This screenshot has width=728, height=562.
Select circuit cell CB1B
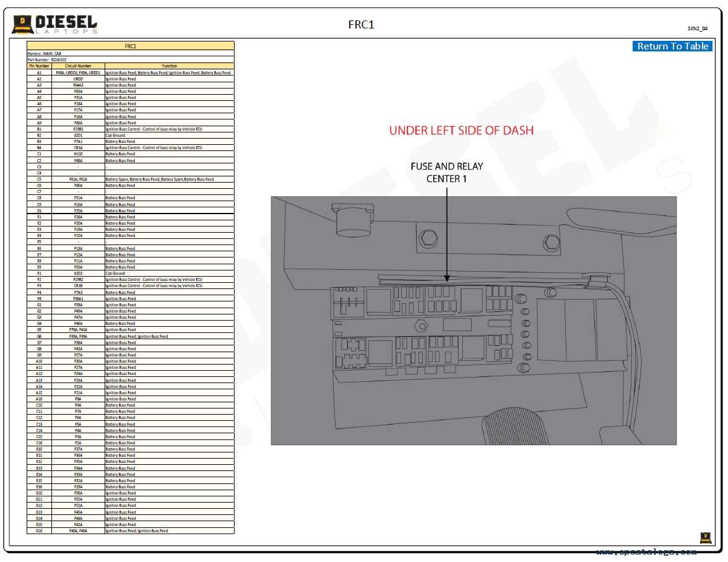pyautogui.click(x=78, y=286)
